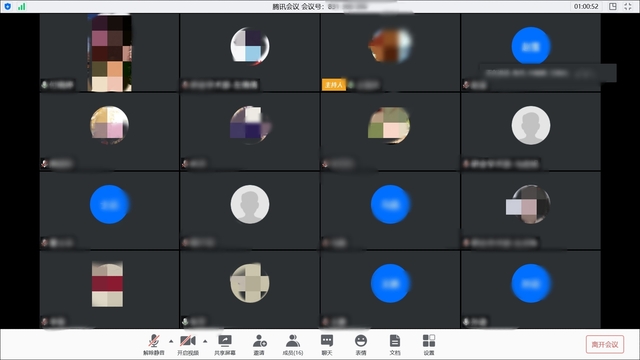Screen dimensions: 640x360
Task: Expand the video options arrow beside the camera
Action: [205, 341]
